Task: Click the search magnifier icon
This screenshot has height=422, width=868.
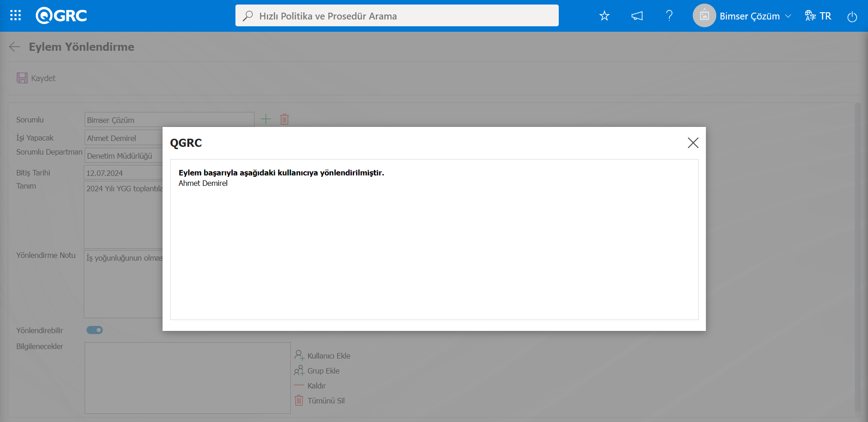Action: 248,16
